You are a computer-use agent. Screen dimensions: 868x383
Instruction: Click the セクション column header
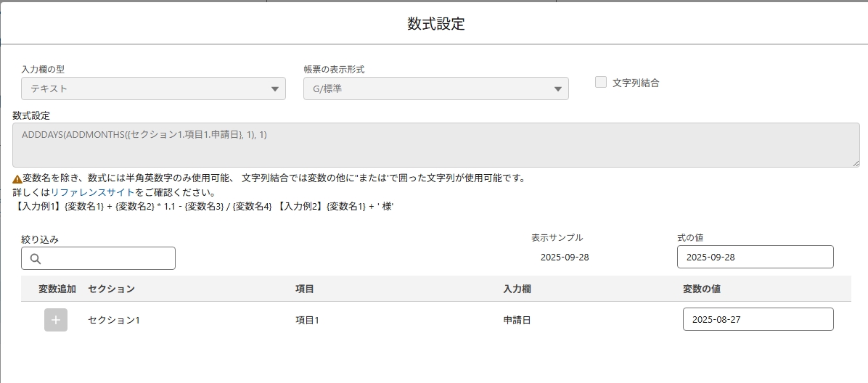pyautogui.click(x=111, y=289)
